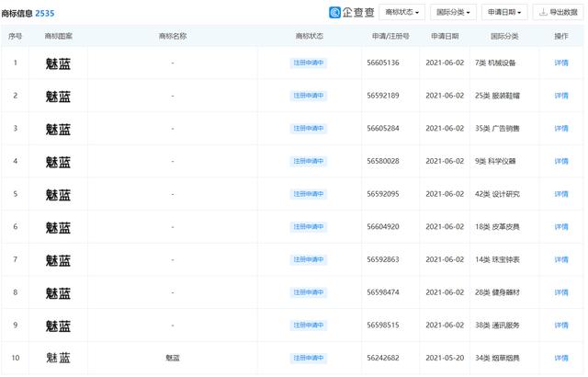
Task: Open 详情 for trademark 56604920
Action: (561, 226)
